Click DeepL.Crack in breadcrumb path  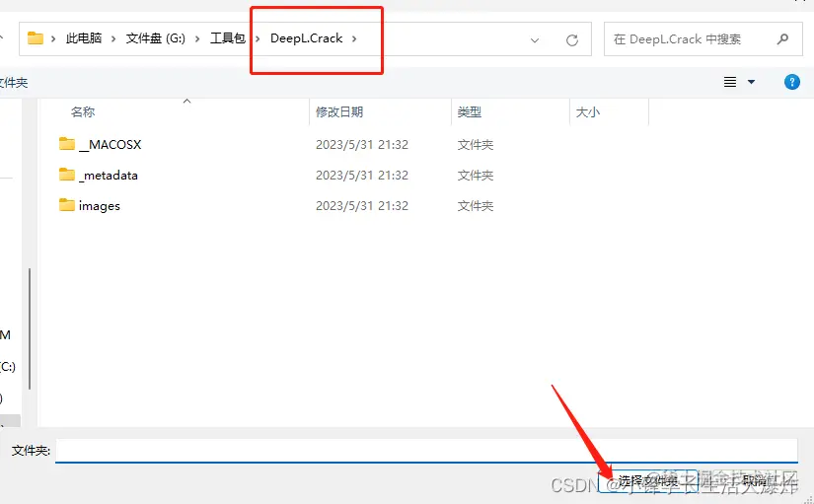coord(306,38)
